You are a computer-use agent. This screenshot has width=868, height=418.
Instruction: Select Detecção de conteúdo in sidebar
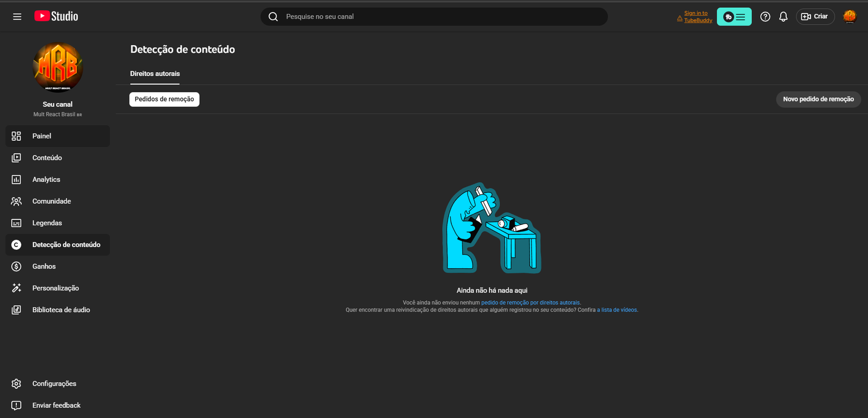pyautogui.click(x=58, y=245)
